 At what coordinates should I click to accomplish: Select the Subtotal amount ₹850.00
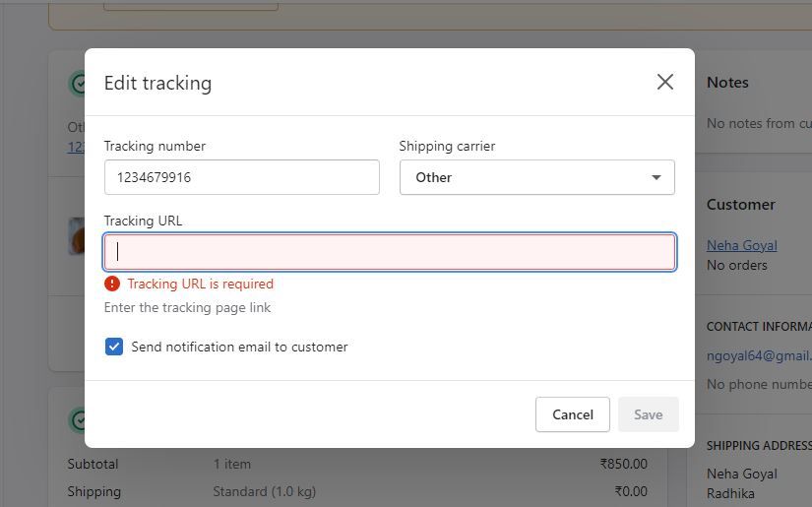623,464
